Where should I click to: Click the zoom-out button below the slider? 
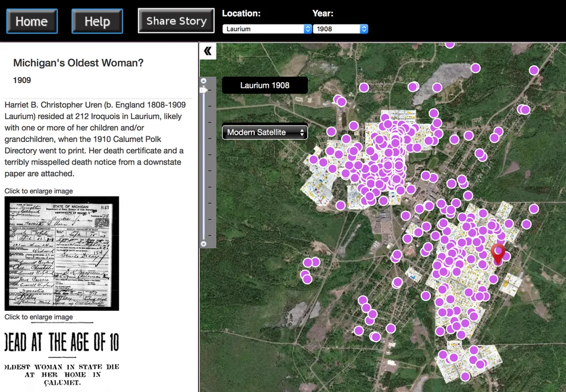pyautogui.click(x=203, y=244)
